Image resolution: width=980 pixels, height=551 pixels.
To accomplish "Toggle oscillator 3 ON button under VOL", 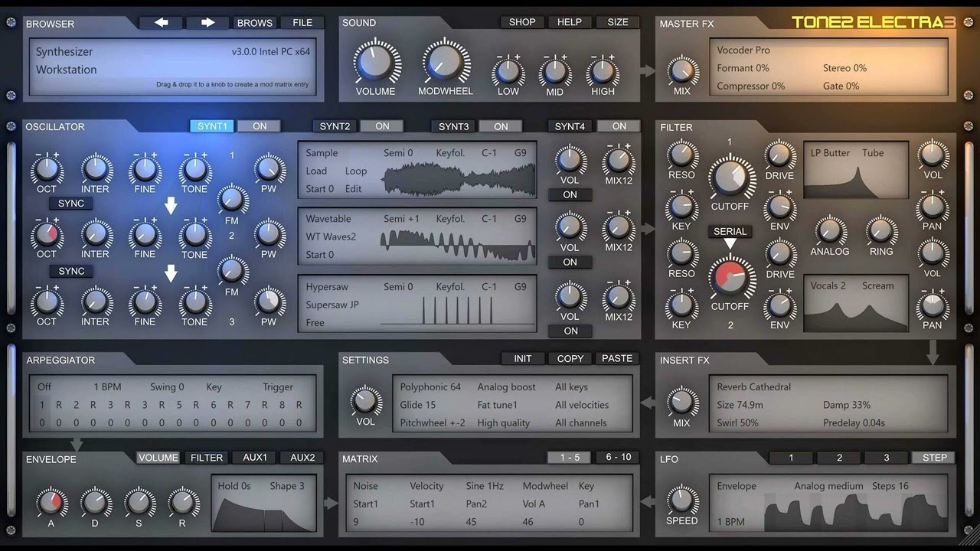I will (x=570, y=331).
